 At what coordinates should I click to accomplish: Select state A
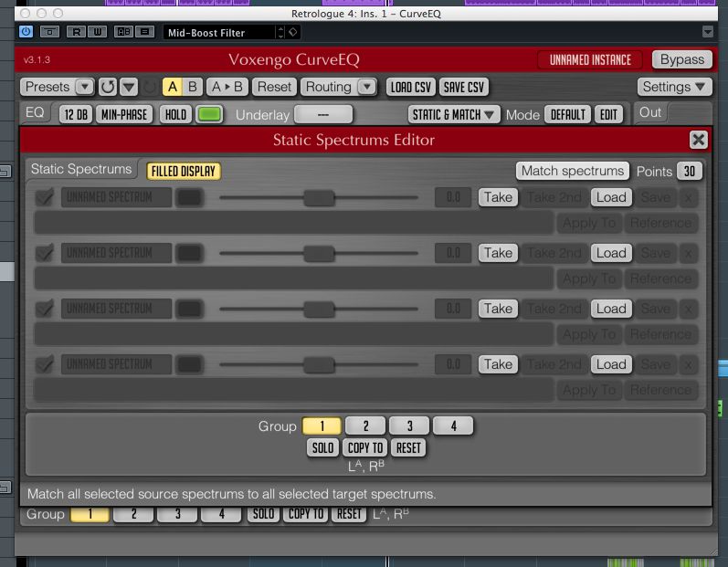click(x=173, y=87)
